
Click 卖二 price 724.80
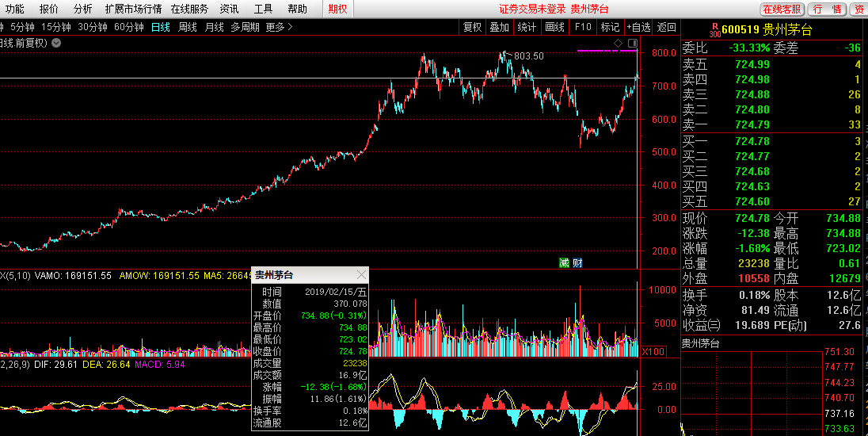pyautogui.click(x=752, y=109)
